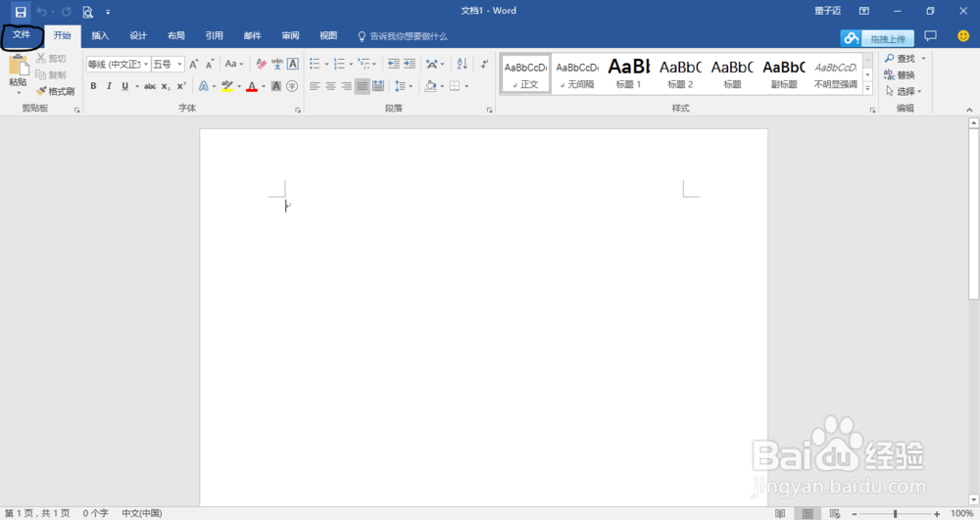980x520 pixels.
Task: Click the Save icon in quick access toolbar
Action: [x=21, y=12]
